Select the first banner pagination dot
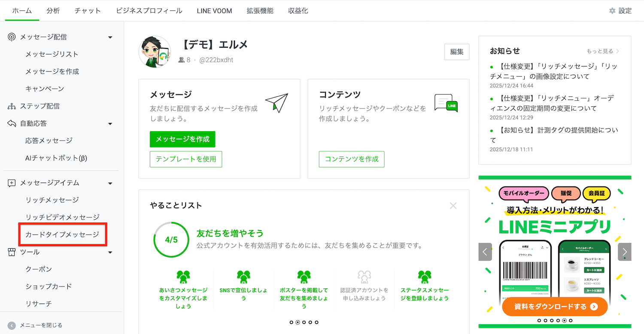Viewport: 644px width, 334px height. point(539,320)
